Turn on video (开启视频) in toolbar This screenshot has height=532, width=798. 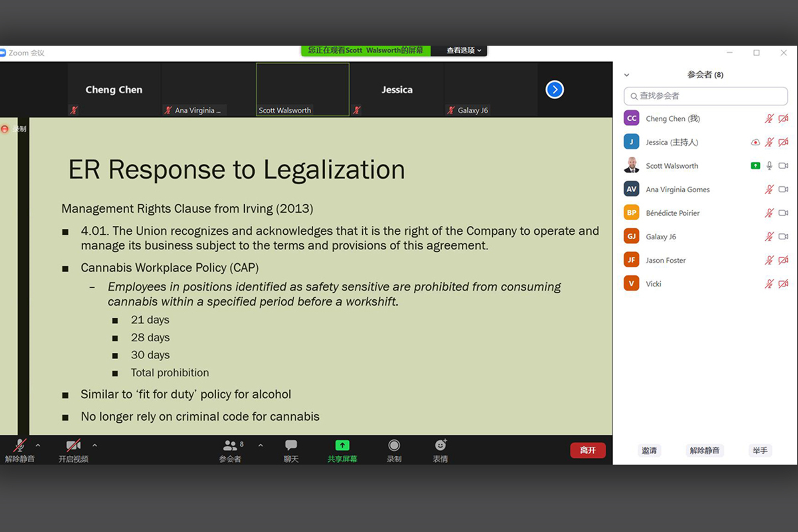[73, 445]
